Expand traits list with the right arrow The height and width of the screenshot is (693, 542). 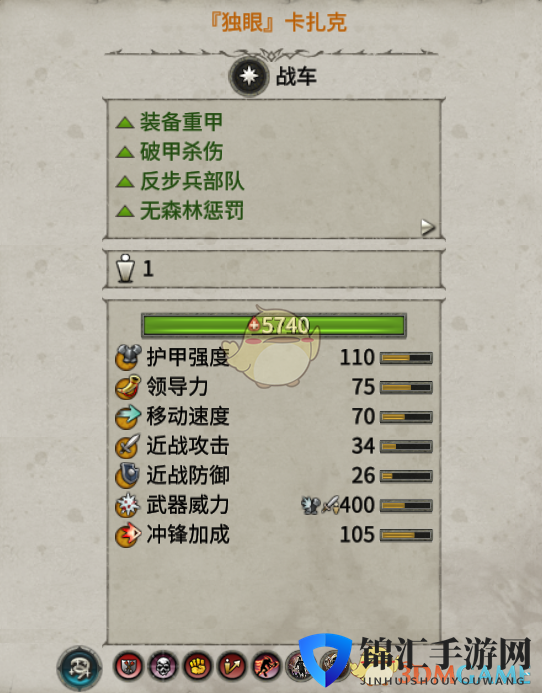click(427, 227)
